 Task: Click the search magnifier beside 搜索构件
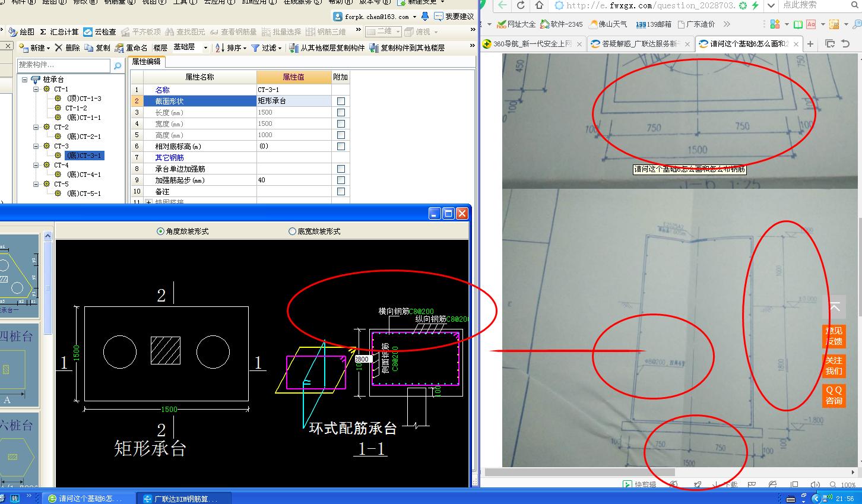(x=118, y=65)
